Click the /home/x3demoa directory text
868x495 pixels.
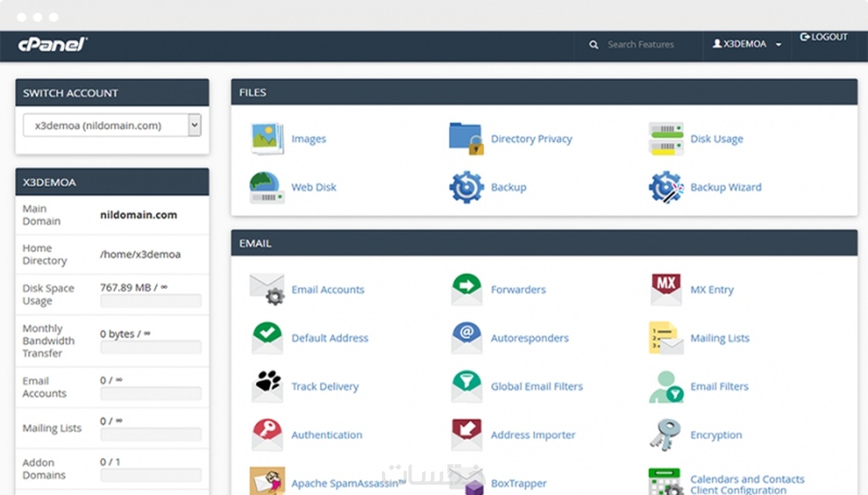click(x=140, y=254)
